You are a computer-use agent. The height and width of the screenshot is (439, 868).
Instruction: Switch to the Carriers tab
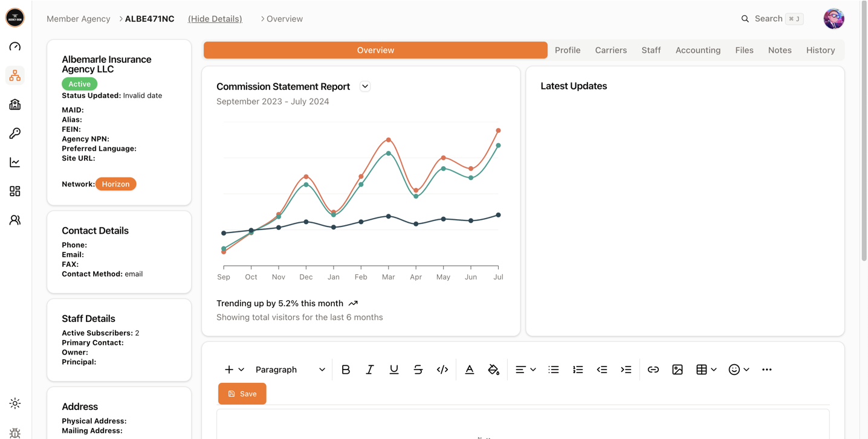(x=611, y=50)
